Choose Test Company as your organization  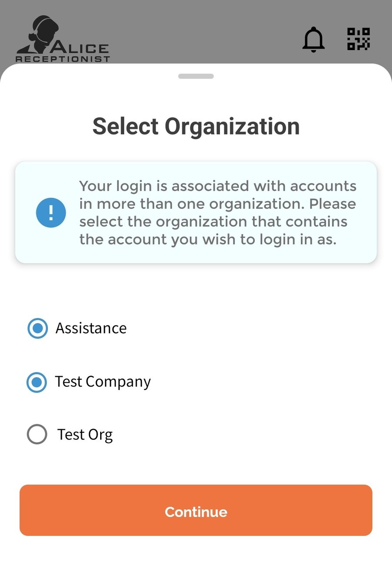tap(36, 382)
